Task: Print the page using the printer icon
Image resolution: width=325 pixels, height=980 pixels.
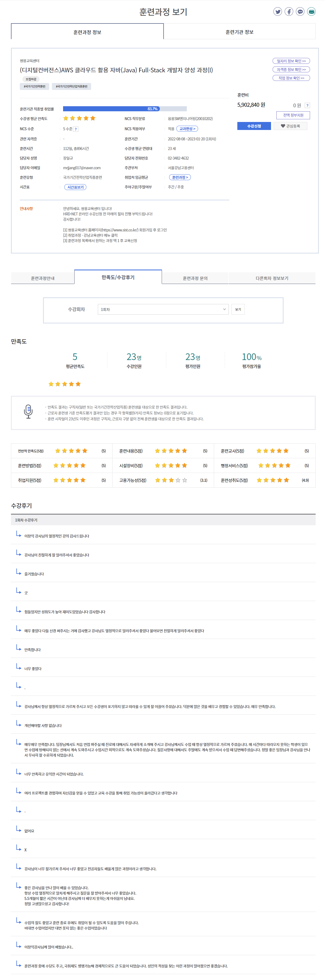Action: (311, 12)
